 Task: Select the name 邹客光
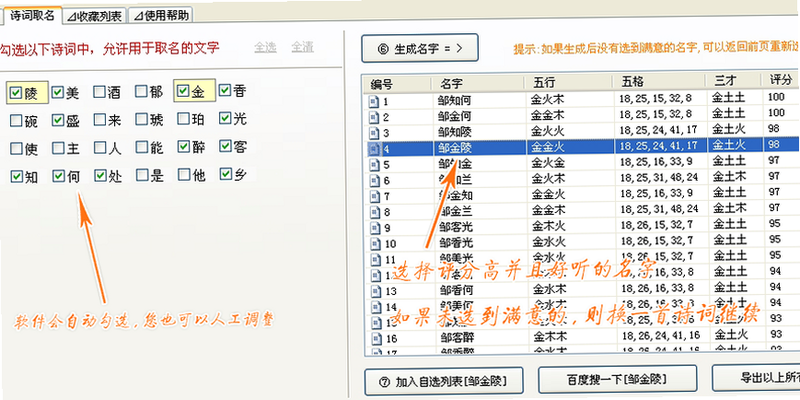456,227
